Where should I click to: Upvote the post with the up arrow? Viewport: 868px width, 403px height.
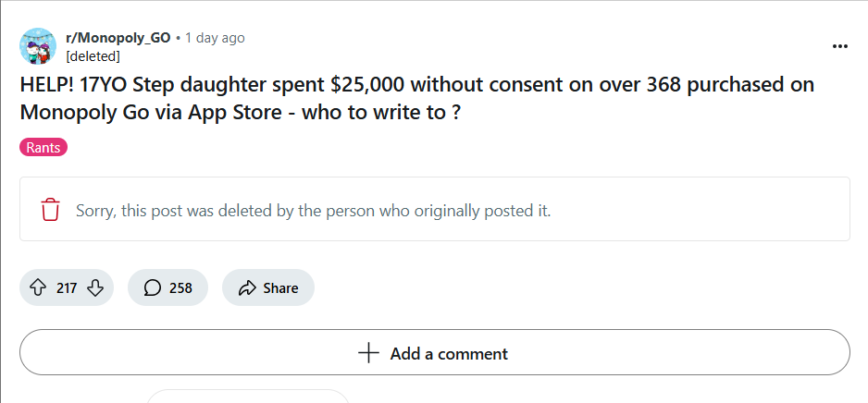click(37, 288)
